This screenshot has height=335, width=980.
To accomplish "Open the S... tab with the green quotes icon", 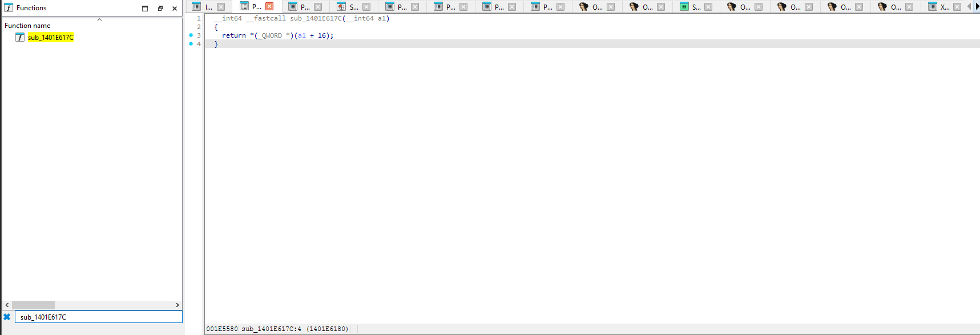I will (696, 7).
